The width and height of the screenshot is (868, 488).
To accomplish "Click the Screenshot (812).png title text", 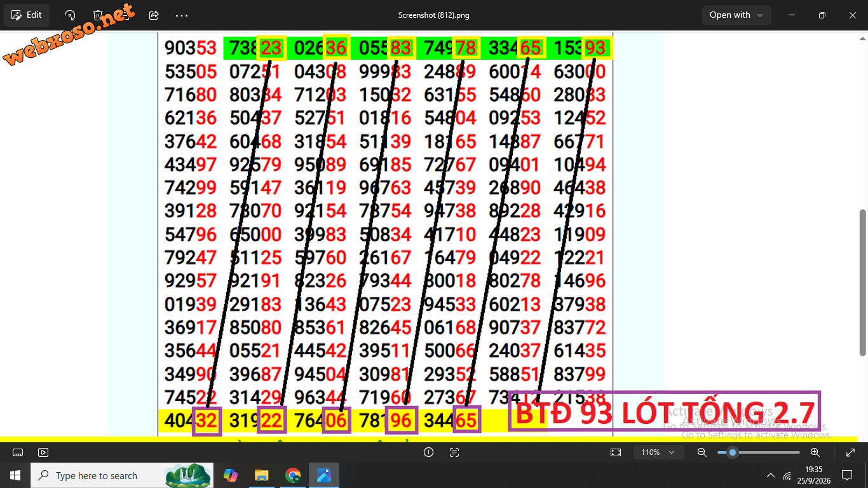I will [x=434, y=15].
